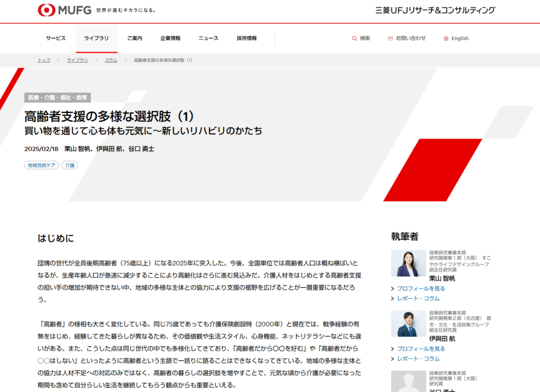This screenshot has height=392, width=540.
Task: Select the 介護 tag
Action: click(70, 165)
